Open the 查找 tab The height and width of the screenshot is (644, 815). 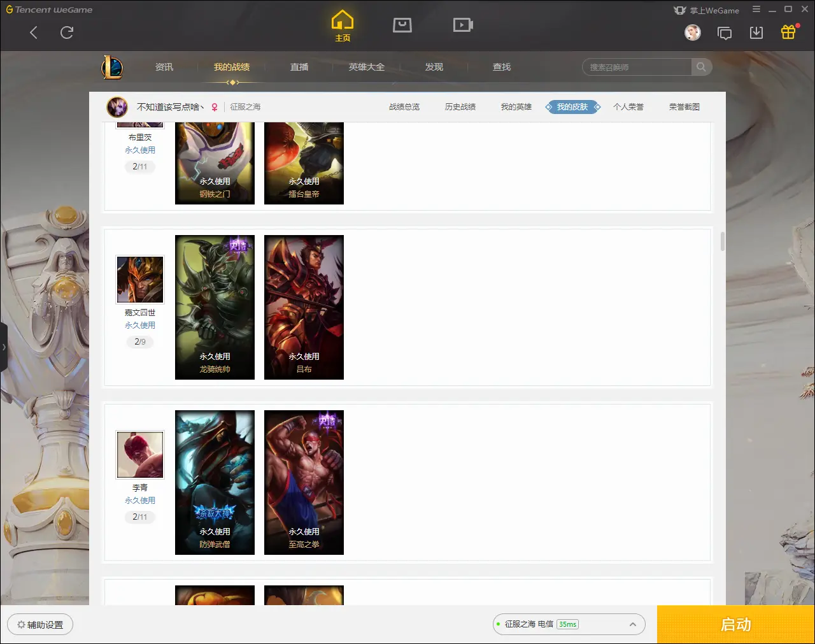click(x=502, y=67)
